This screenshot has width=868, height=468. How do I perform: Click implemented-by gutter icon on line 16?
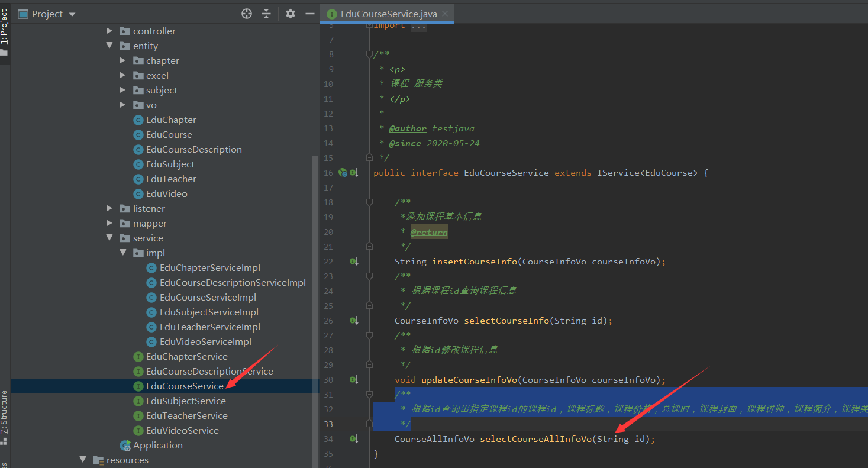tap(354, 173)
